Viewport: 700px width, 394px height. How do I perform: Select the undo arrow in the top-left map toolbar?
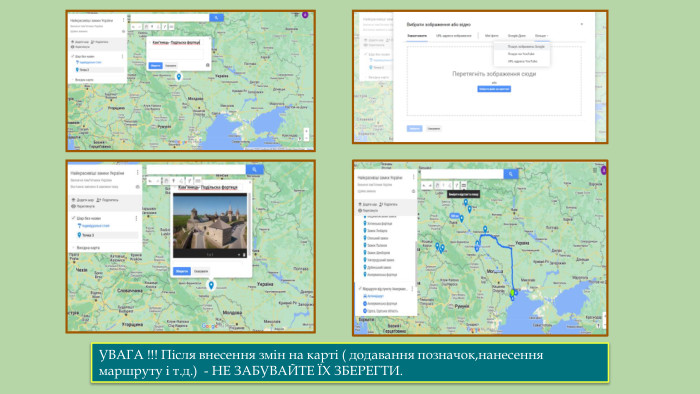pos(133,27)
